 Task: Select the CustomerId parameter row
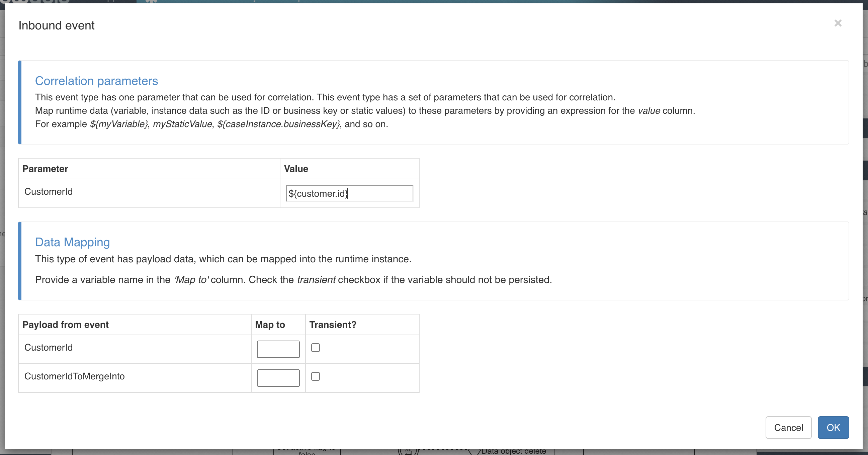tap(48, 191)
